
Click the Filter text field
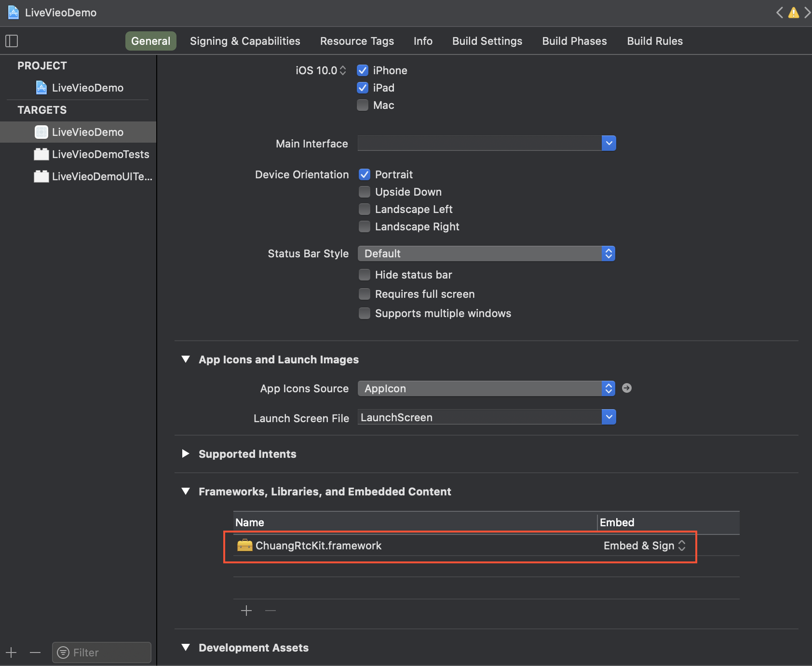click(x=102, y=653)
